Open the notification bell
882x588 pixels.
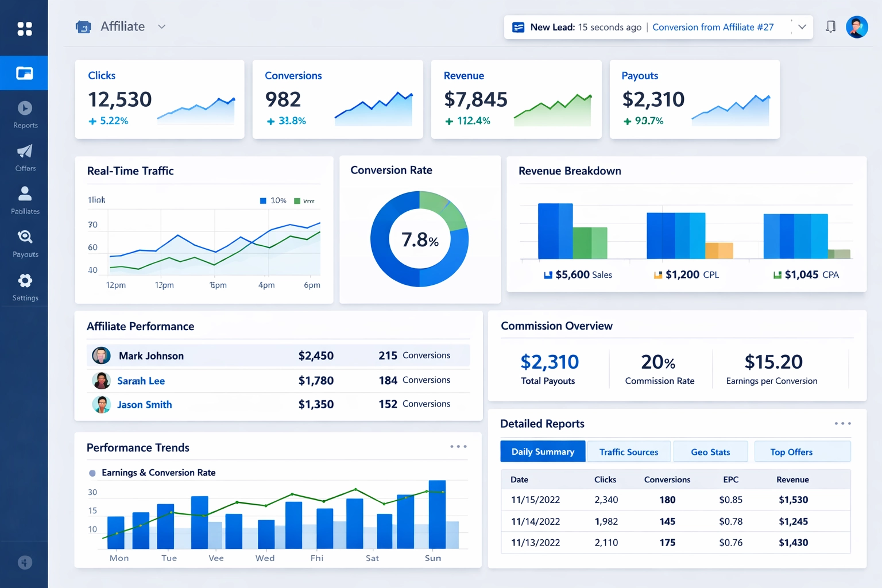click(830, 26)
